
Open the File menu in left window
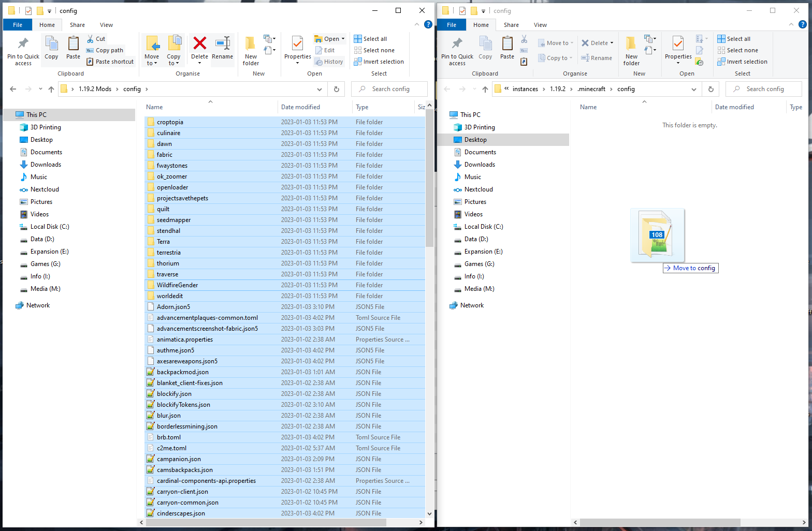[18, 25]
